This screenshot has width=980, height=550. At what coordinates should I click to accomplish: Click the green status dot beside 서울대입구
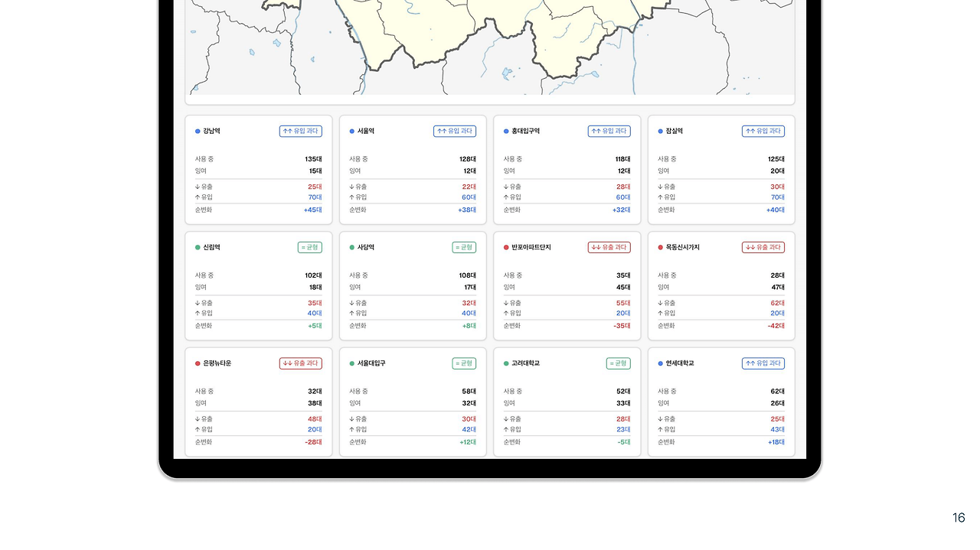pyautogui.click(x=352, y=363)
